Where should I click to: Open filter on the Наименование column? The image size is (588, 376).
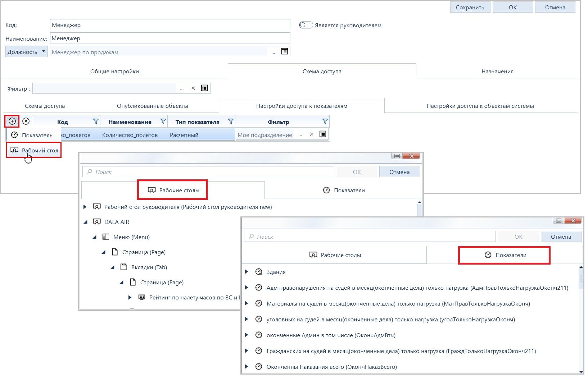click(x=163, y=121)
